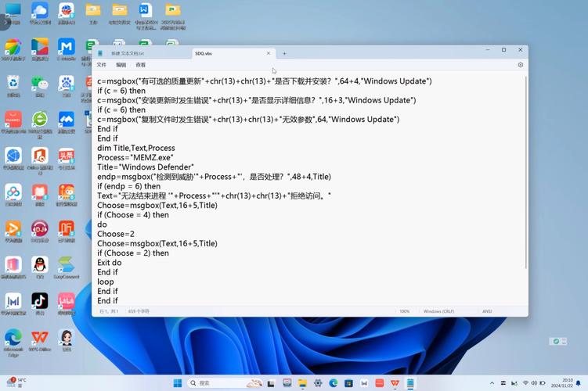Open Notepad settings gear
The height and width of the screenshot is (391, 588).
coord(521,65)
